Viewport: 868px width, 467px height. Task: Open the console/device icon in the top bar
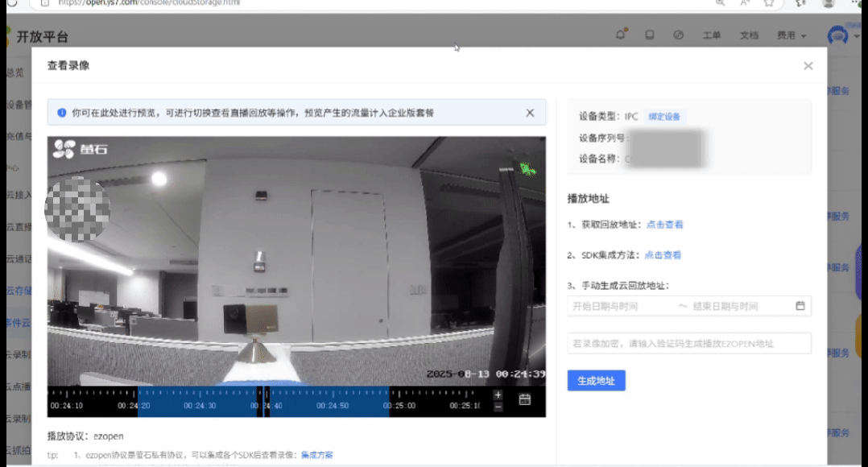tap(648, 35)
